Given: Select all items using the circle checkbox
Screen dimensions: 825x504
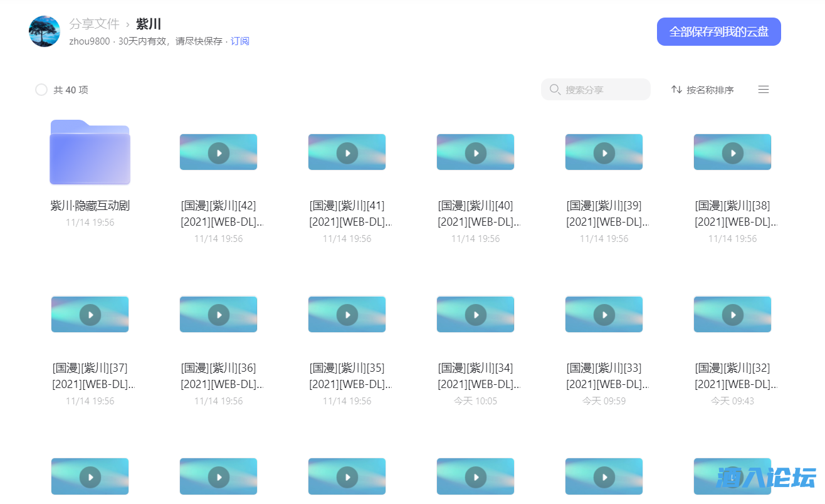Looking at the screenshot, I should click(x=41, y=89).
